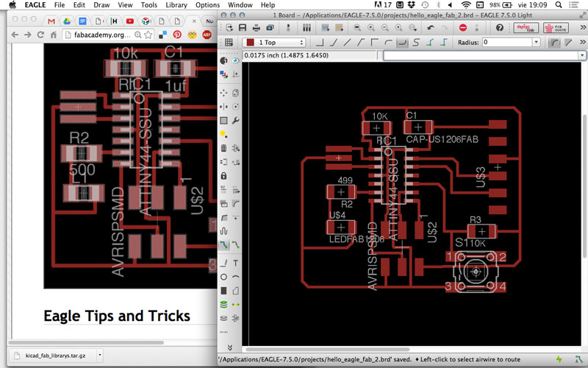
Task: Click the browser horizontal scrollbar
Action: (x=86, y=342)
